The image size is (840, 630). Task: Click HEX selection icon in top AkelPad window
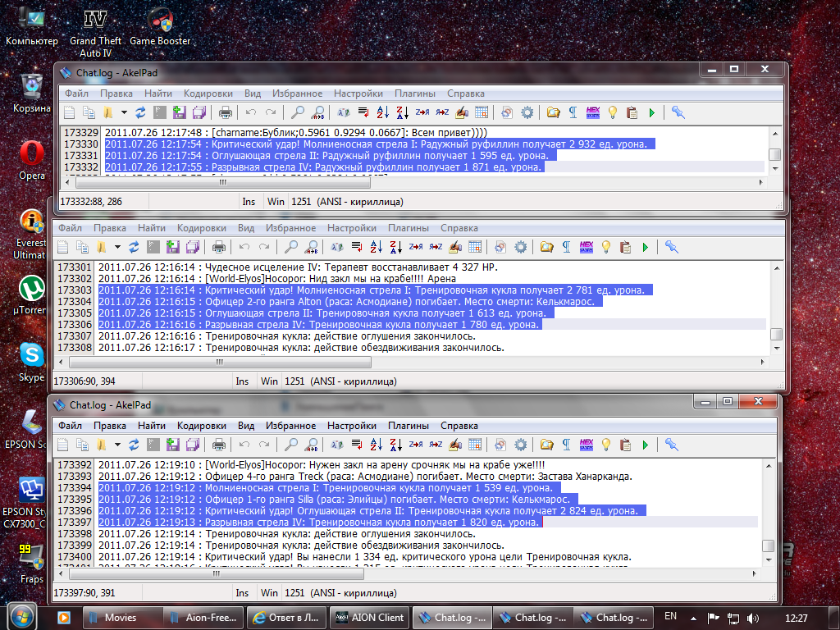[x=592, y=112]
